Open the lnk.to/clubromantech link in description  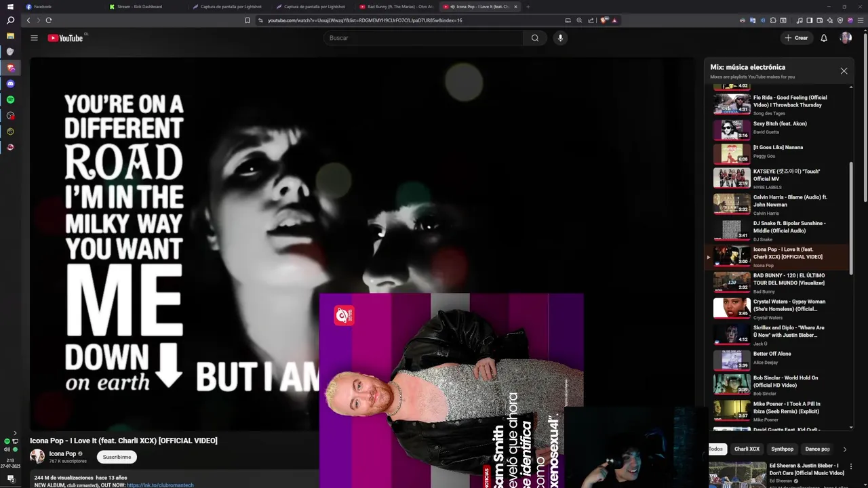click(160, 485)
